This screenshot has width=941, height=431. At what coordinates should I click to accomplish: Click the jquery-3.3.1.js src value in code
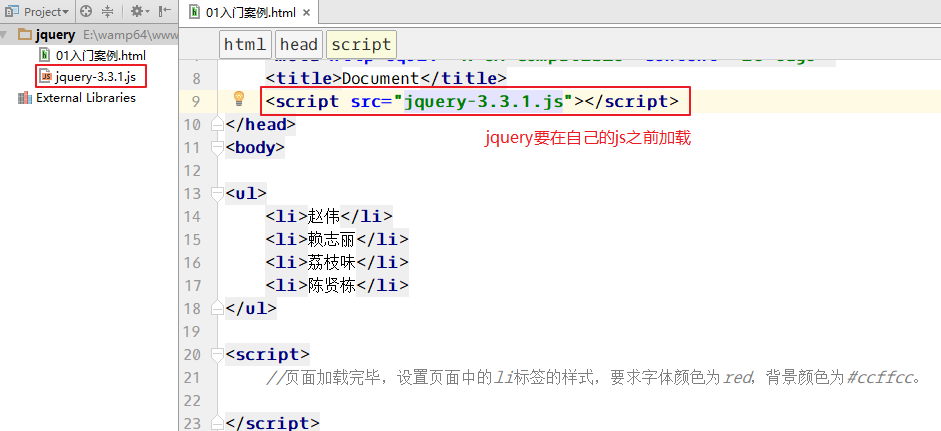click(484, 101)
